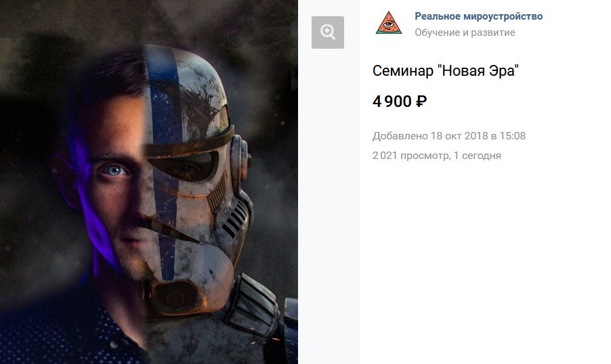Screen dimensions: 611x364
Task: Click the 4 900 price label
Action: (392, 101)
